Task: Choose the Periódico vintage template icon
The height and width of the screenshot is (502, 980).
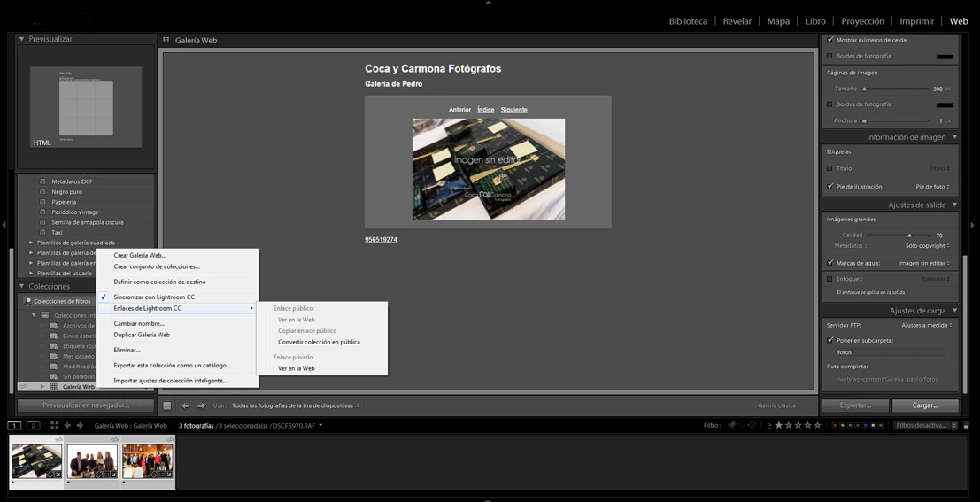Action: pyautogui.click(x=42, y=212)
